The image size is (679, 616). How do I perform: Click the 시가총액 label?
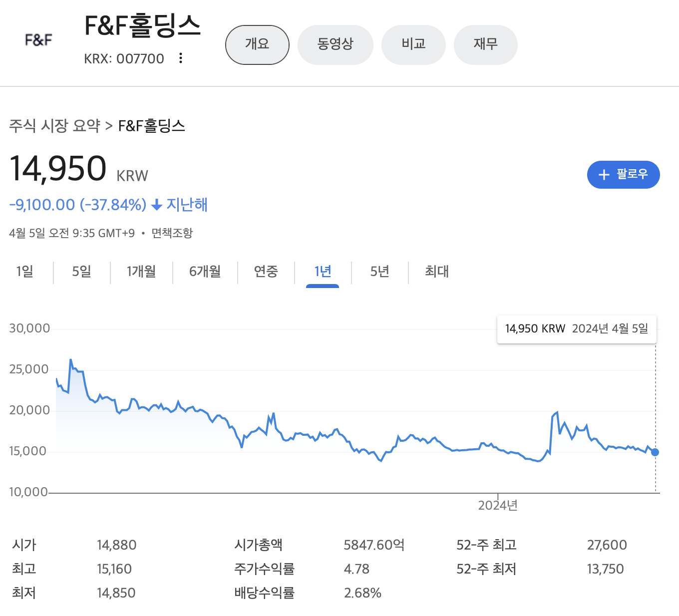point(259,545)
